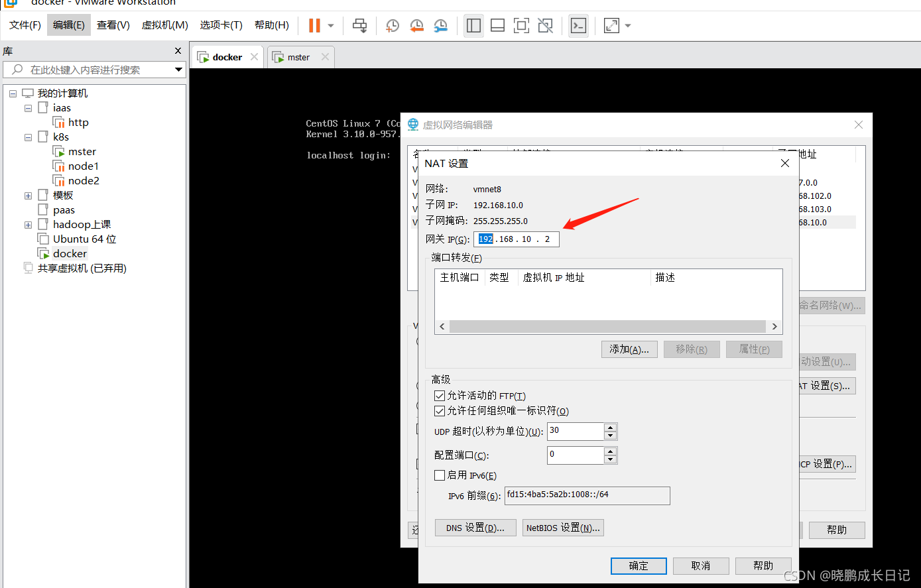The width and height of the screenshot is (921, 588).
Task: Increase the 配置端口 value up arrow
Action: [611, 451]
